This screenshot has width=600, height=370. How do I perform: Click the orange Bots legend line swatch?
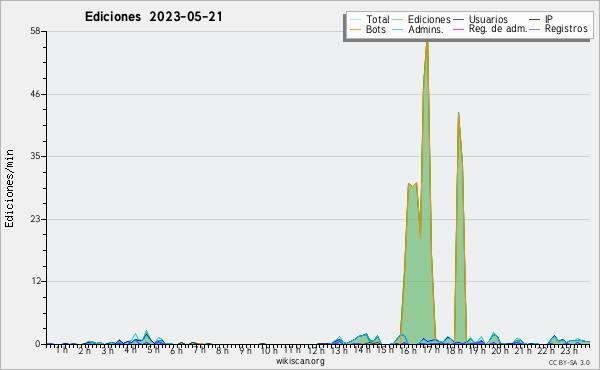[x=355, y=29]
